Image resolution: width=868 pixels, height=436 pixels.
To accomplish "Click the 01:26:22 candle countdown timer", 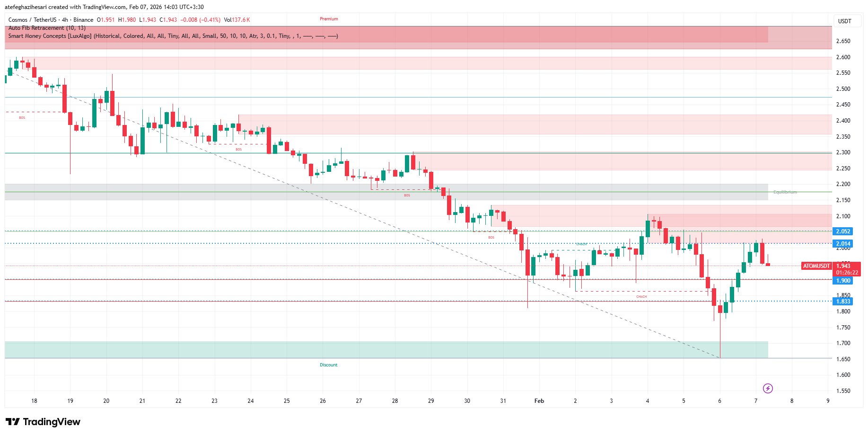I will point(847,273).
